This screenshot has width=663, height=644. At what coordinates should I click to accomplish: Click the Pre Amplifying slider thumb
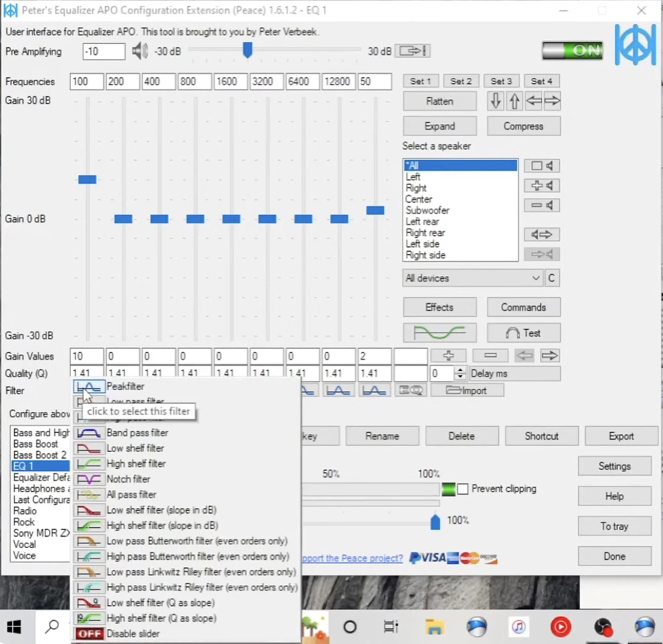tap(248, 50)
